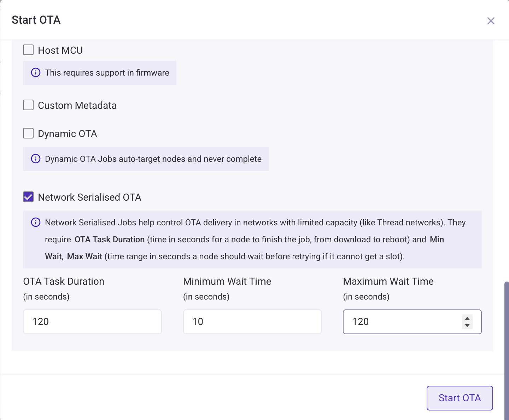509x420 pixels.
Task: Focus the Maximum Wait Time input field
Action: tap(399, 322)
